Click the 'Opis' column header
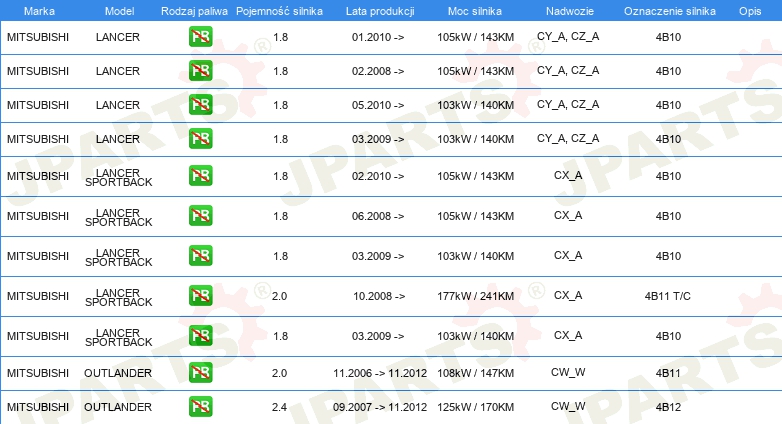 pos(750,11)
